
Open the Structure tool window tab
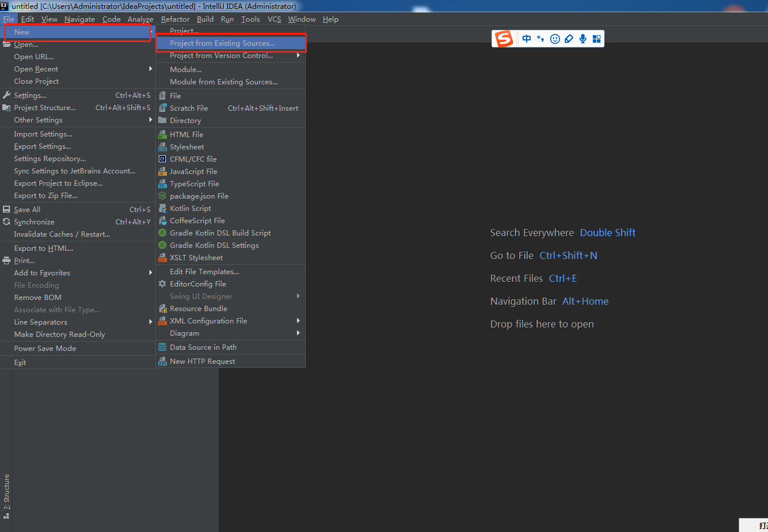click(6, 497)
